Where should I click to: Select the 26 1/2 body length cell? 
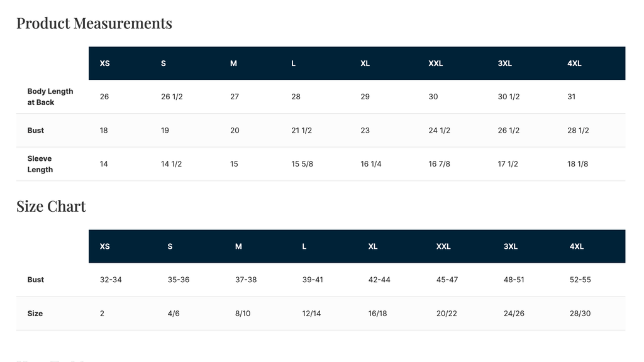[172, 97]
